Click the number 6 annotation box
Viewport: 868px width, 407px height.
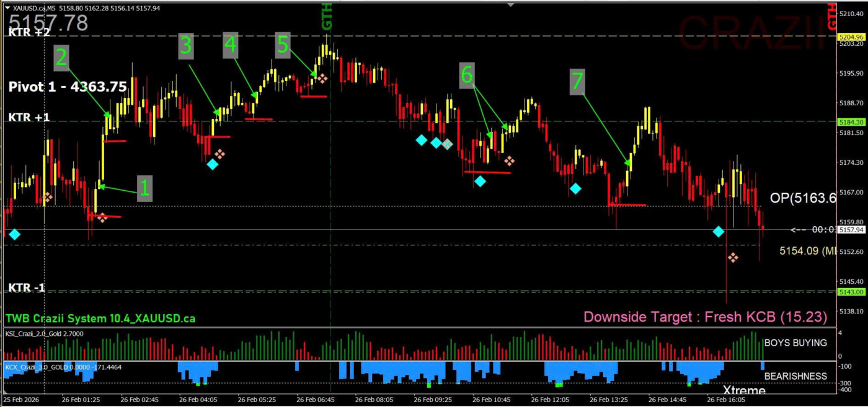[467, 74]
